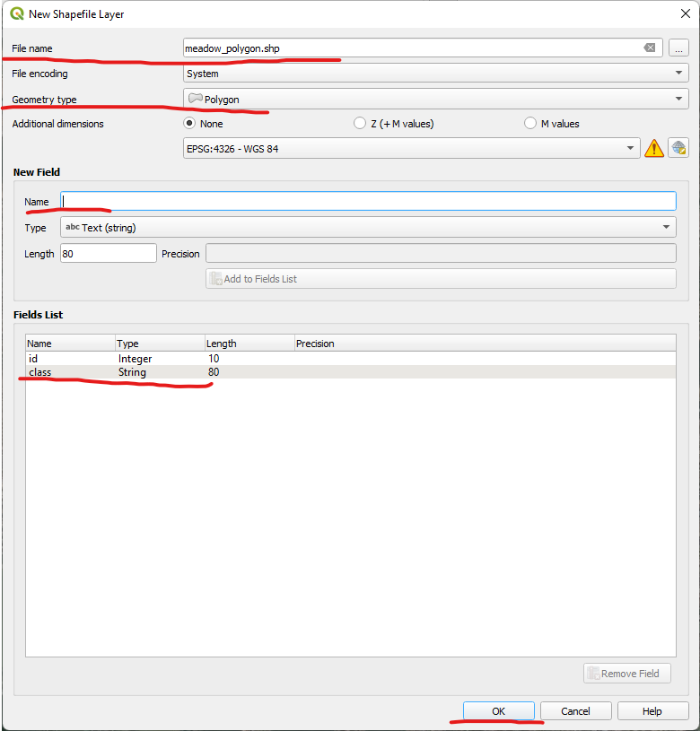This screenshot has width=700, height=731.
Task: Close the New Shapefile Layer dialog
Action: 685,13
